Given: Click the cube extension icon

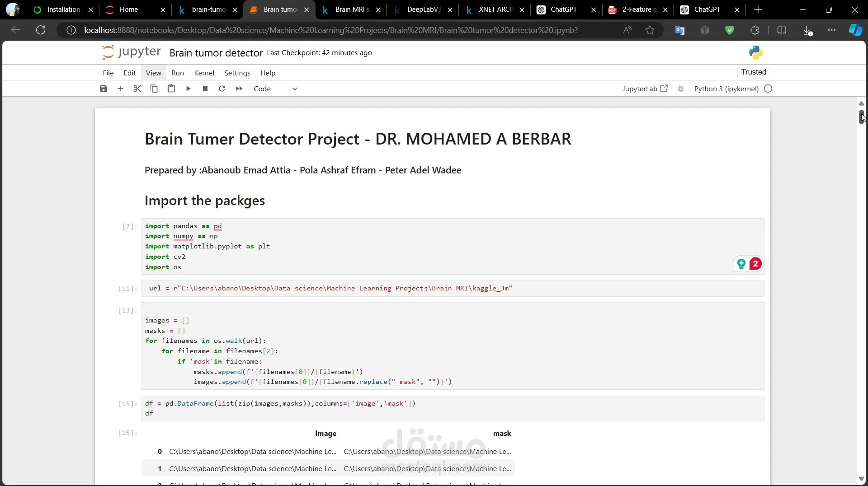Looking at the screenshot, I should pos(705,30).
